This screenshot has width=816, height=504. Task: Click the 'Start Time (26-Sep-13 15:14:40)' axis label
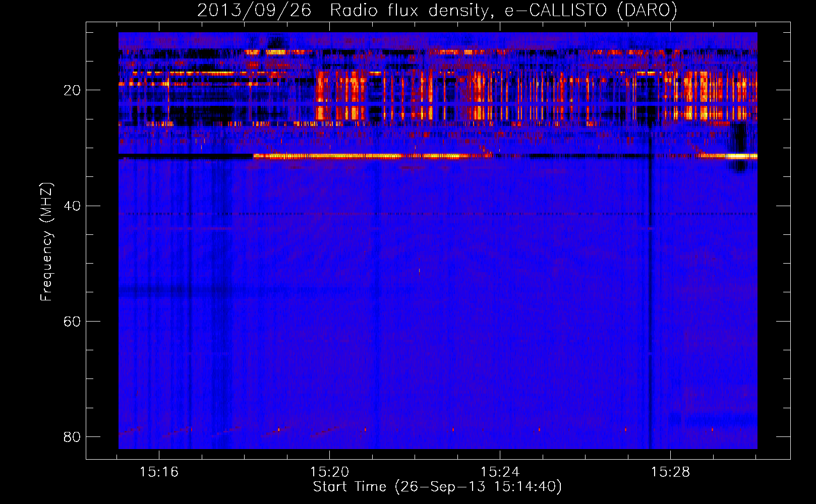[x=437, y=487]
